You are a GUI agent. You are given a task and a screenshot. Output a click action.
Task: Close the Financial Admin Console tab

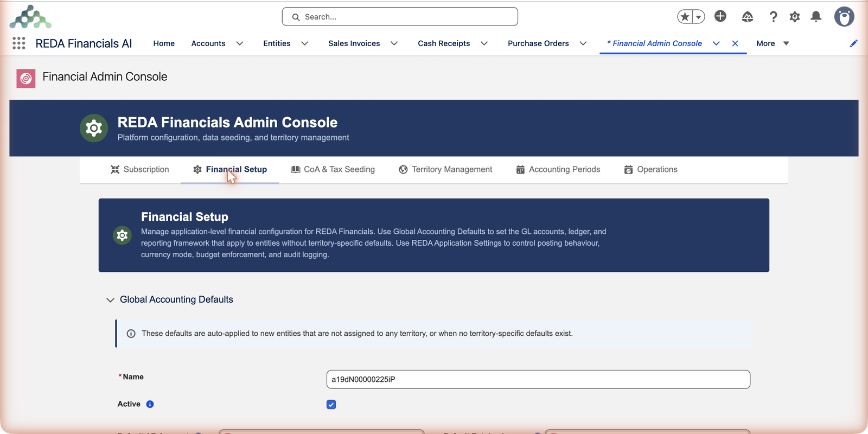point(735,43)
